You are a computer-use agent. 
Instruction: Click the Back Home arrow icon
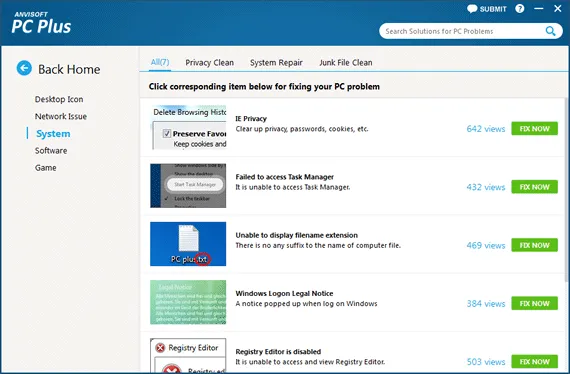(x=24, y=68)
